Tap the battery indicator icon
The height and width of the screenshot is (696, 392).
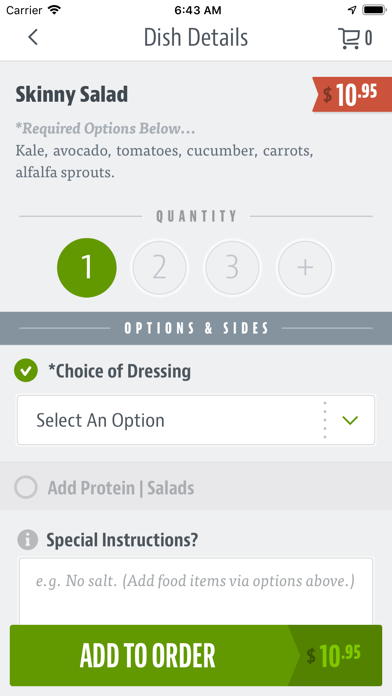pos(374,10)
